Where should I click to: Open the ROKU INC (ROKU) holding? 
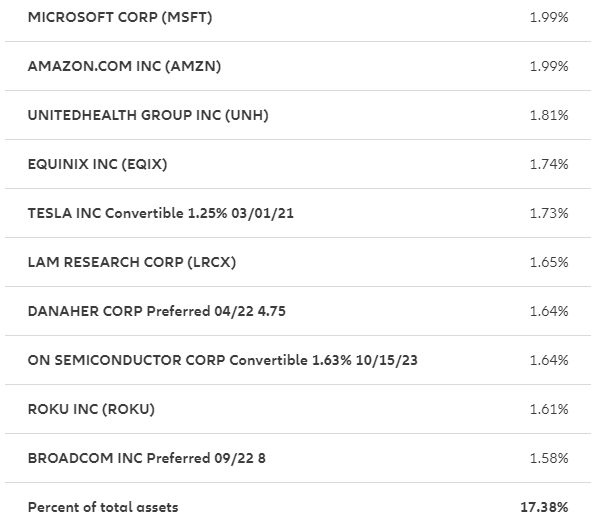tap(91, 409)
